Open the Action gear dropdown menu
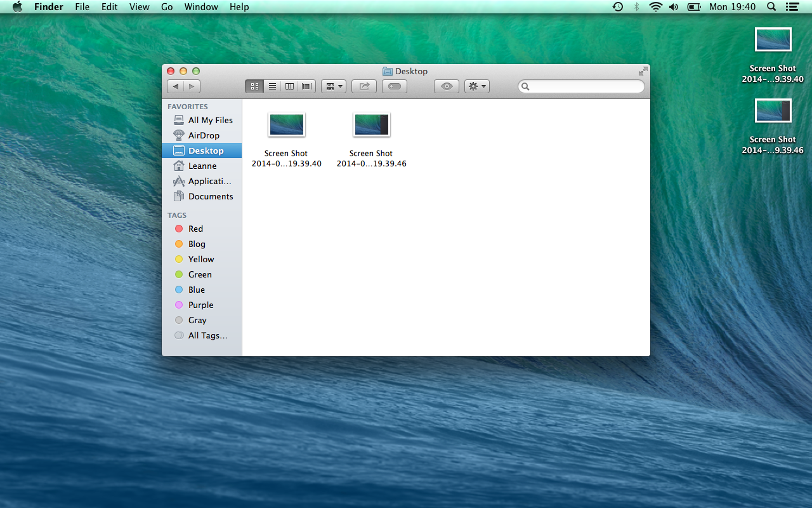Screen dimensions: 812x508 click(477, 86)
